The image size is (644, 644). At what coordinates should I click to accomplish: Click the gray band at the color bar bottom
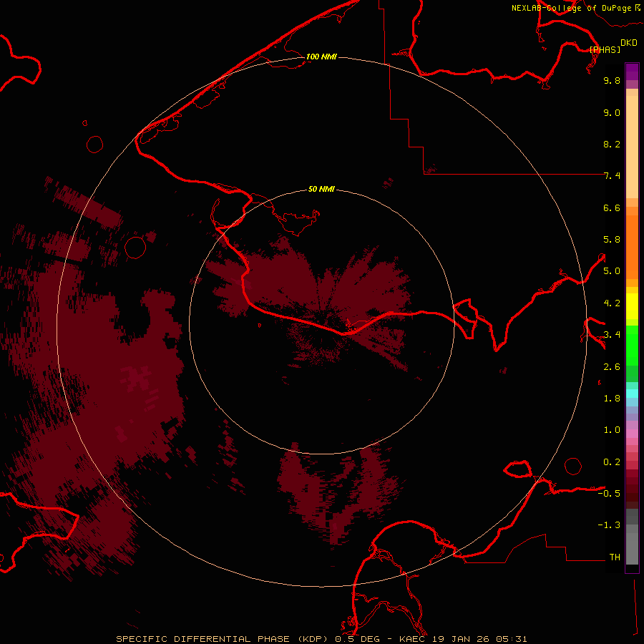pyautogui.click(x=632, y=536)
